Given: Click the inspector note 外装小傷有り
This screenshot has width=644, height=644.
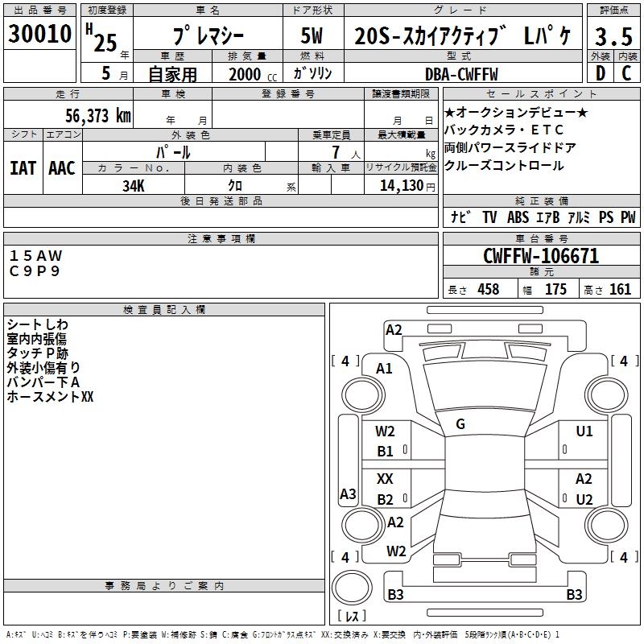Looking at the screenshot, I should (43, 368).
